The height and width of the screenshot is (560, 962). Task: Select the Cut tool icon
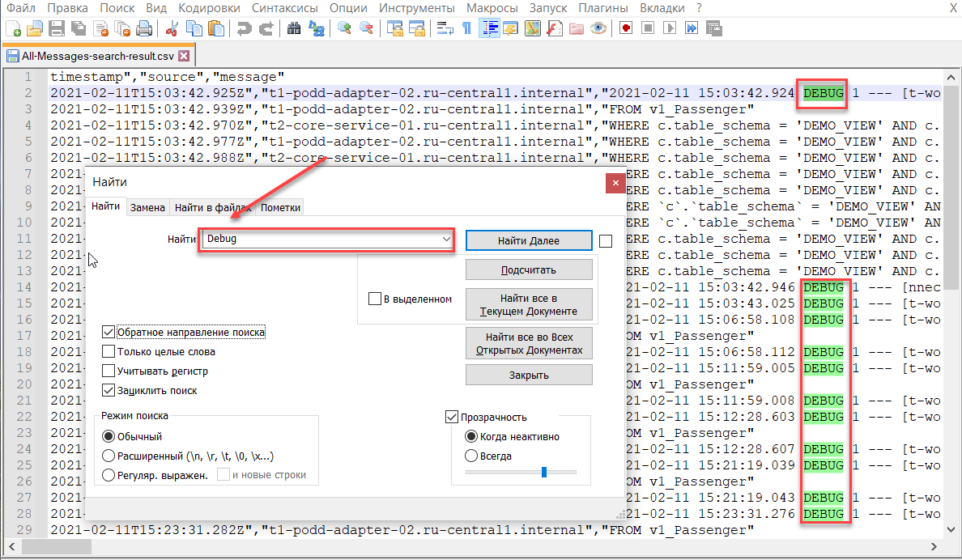(x=171, y=28)
